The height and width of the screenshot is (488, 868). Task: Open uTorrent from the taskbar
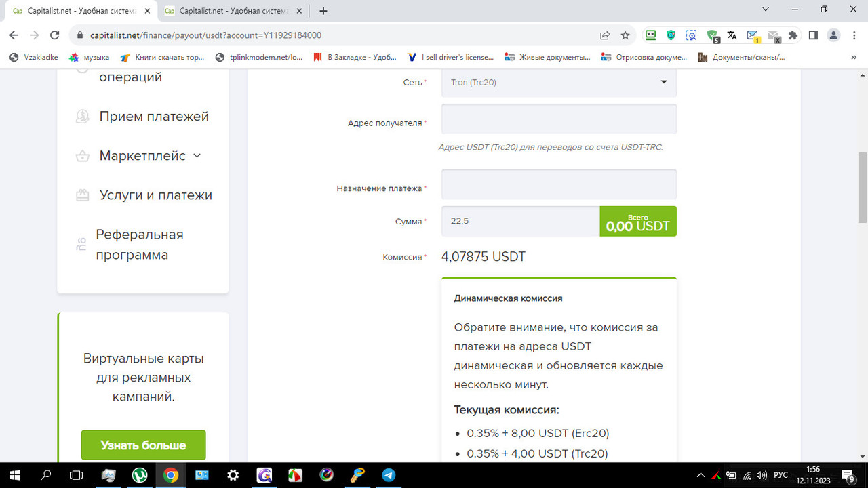pyautogui.click(x=140, y=475)
